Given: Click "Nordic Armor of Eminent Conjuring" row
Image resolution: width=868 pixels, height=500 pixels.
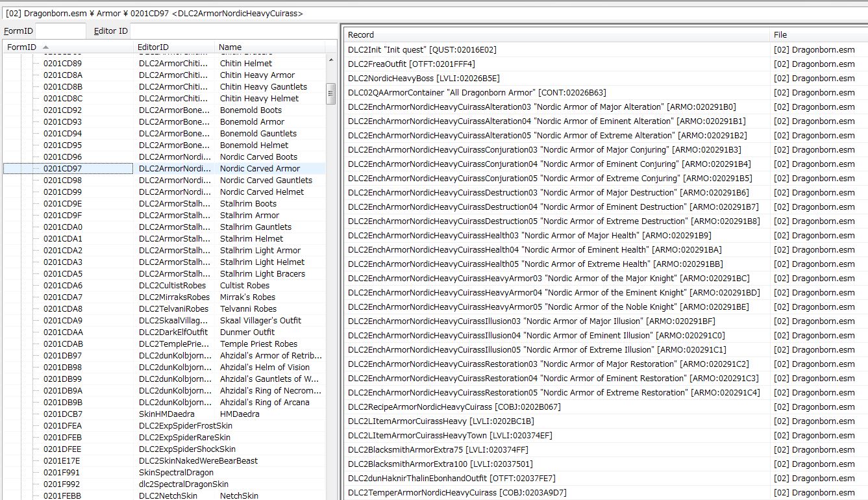Looking at the screenshot, I should tap(606, 164).
